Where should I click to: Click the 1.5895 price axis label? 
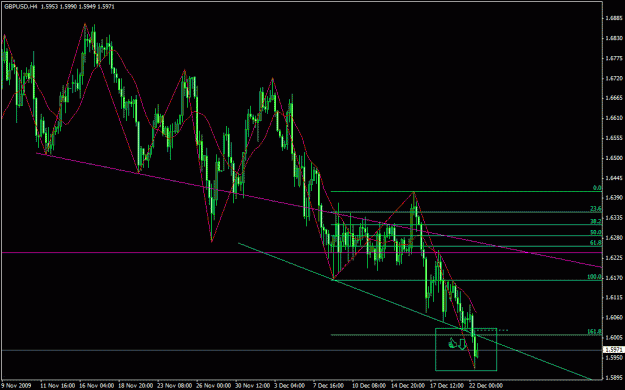point(614,377)
